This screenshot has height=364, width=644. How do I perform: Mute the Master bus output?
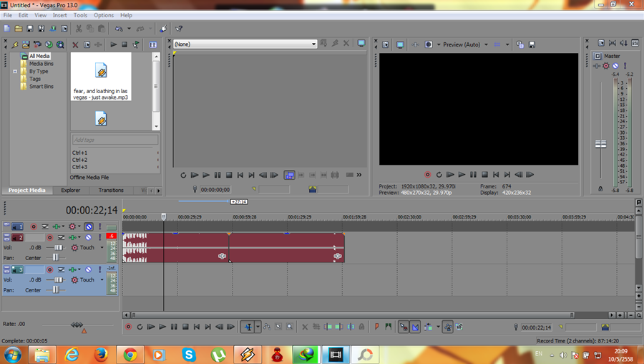tap(615, 66)
